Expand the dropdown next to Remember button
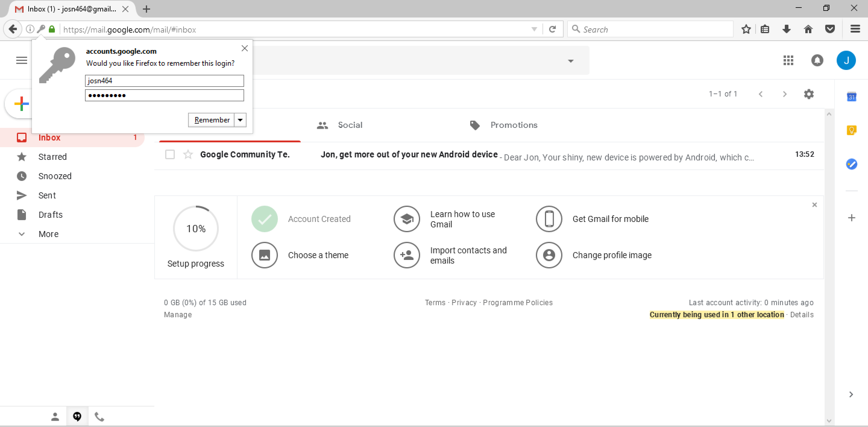 [x=240, y=120]
